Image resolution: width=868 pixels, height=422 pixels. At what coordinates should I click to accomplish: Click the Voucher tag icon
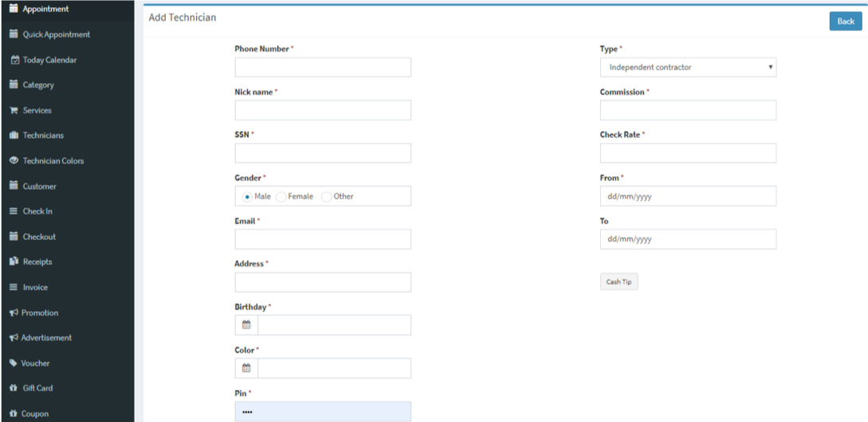14,363
